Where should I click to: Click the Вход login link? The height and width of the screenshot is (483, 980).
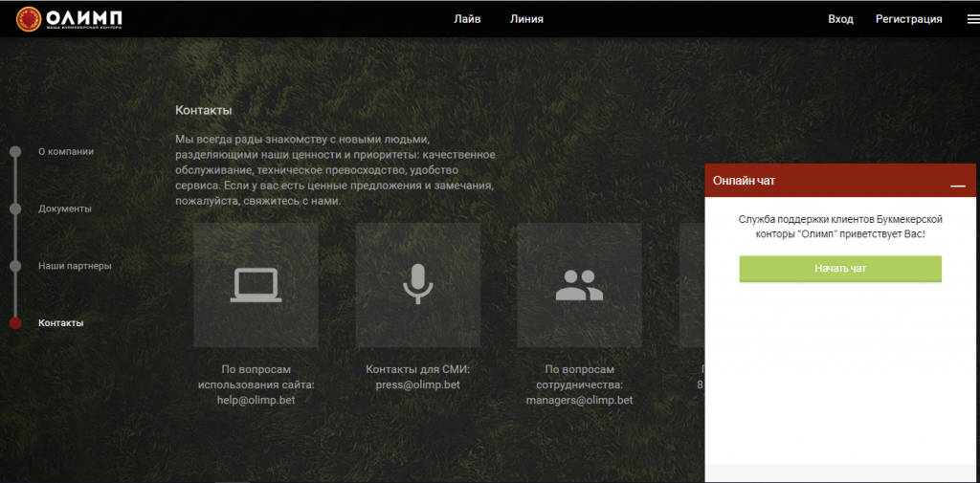pos(840,19)
